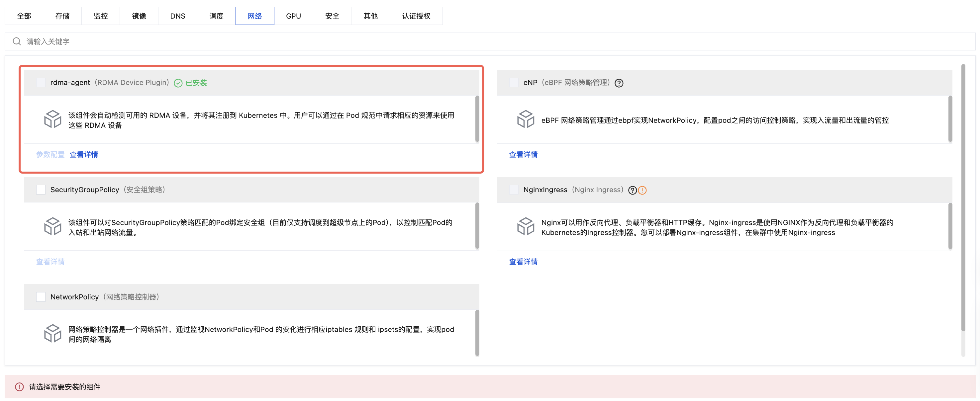
Task: Check the SecurityGroupPolicy checkbox
Action: coord(41,190)
